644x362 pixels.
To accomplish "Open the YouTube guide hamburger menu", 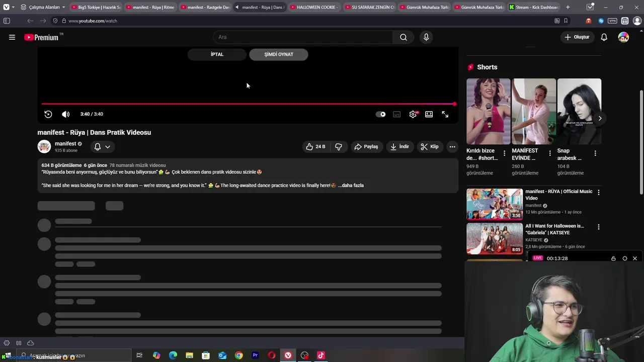I will (12, 37).
